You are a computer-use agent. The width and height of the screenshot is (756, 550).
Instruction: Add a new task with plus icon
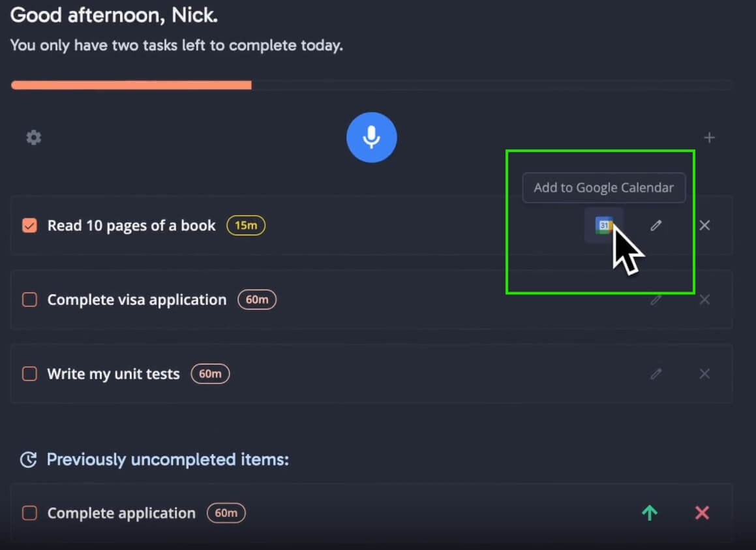[709, 138]
